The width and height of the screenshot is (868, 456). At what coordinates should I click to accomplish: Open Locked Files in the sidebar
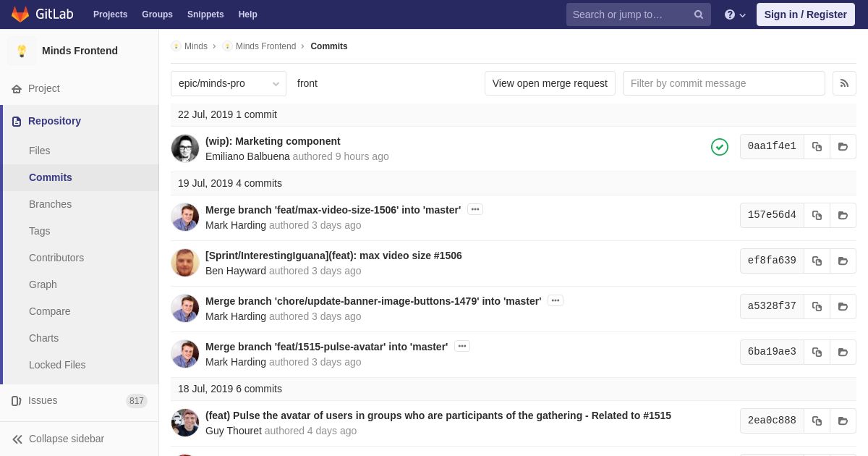click(x=57, y=365)
